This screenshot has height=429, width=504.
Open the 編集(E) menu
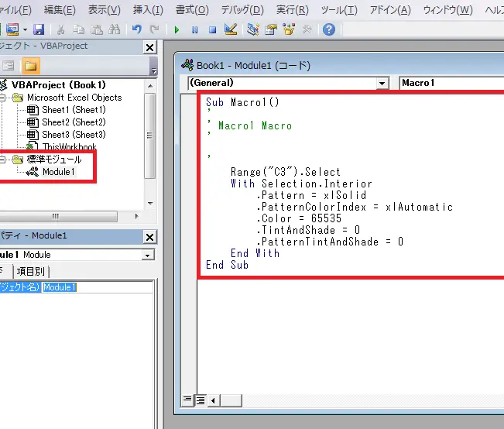point(60,10)
